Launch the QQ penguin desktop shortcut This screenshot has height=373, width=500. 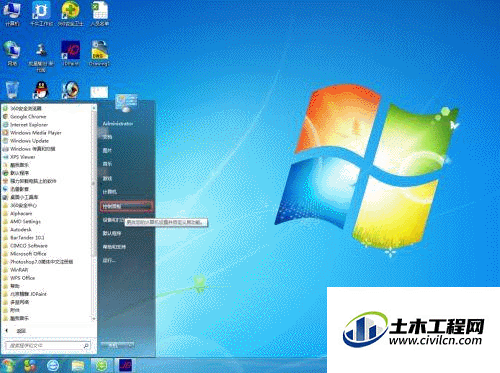[x=41, y=90]
